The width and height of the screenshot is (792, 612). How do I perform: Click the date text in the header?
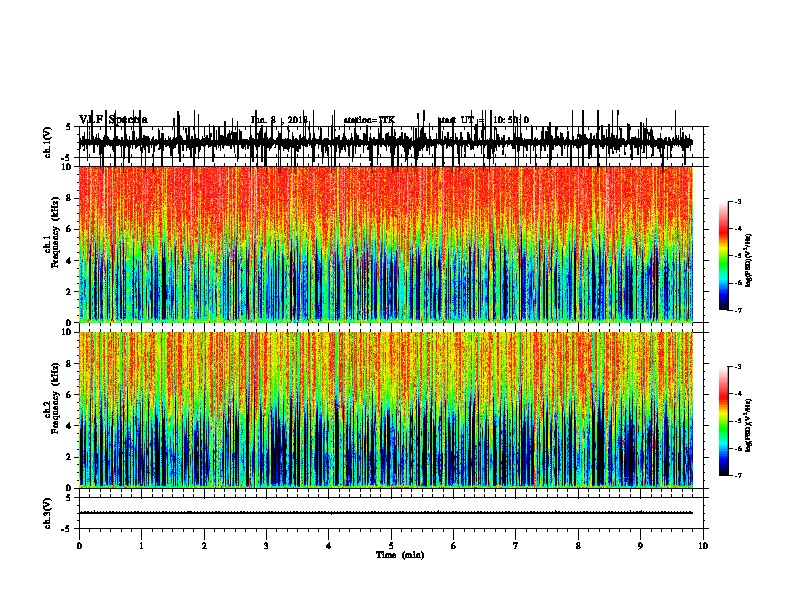pyautogui.click(x=279, y=120)
